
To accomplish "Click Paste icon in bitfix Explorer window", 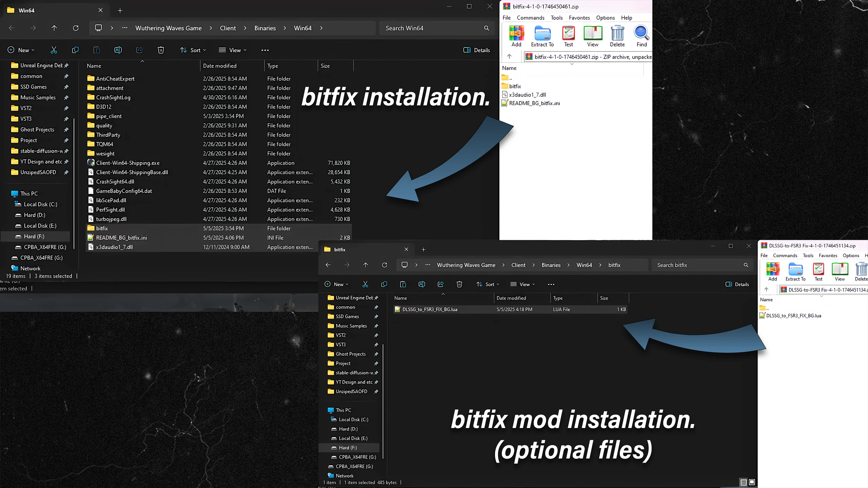I will point(403,284).
